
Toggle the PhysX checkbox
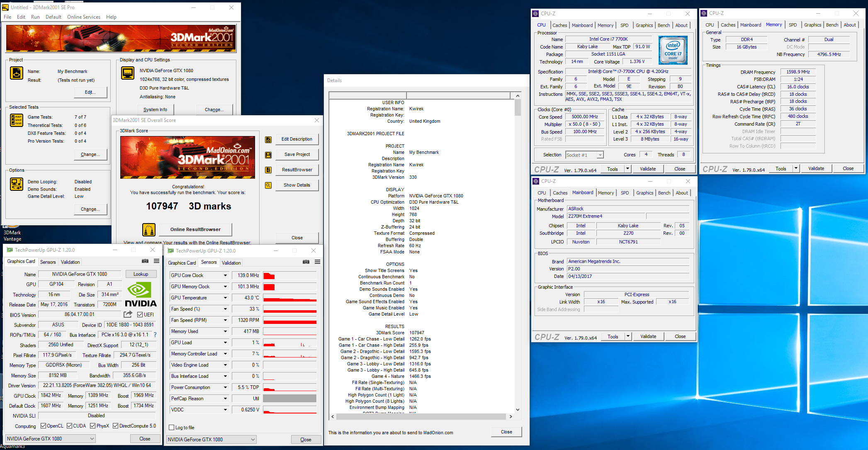pyautogui.click(x=93, y=426)
